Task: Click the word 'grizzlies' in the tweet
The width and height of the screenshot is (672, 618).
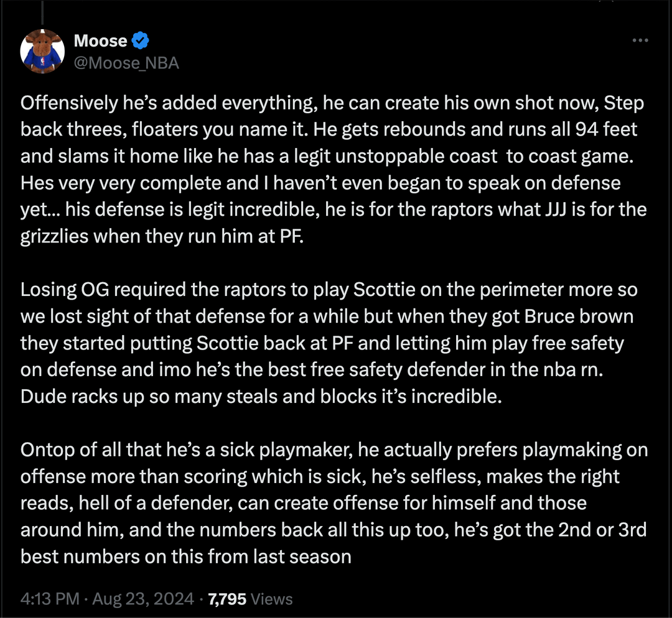Action: pyautogui.click(x=54, y=237)
